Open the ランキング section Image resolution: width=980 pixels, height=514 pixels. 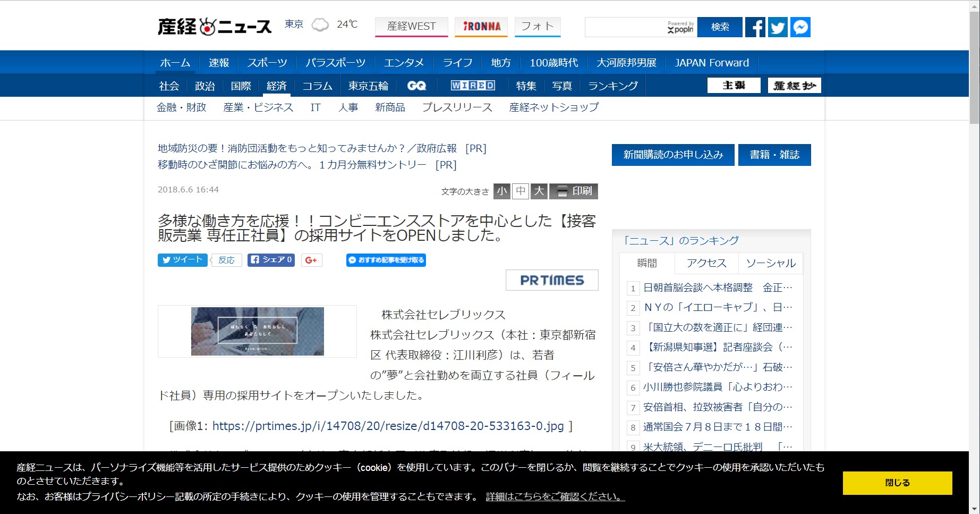613,86
